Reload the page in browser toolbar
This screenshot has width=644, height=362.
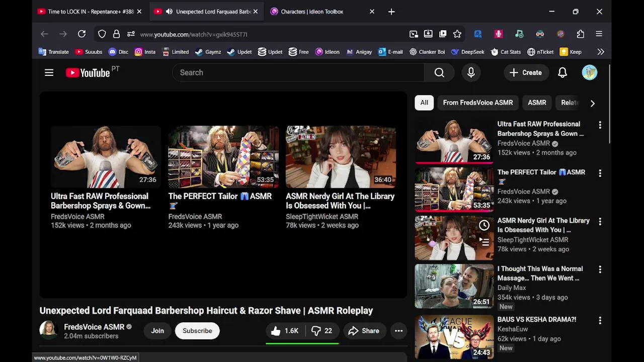coord(82,34)
